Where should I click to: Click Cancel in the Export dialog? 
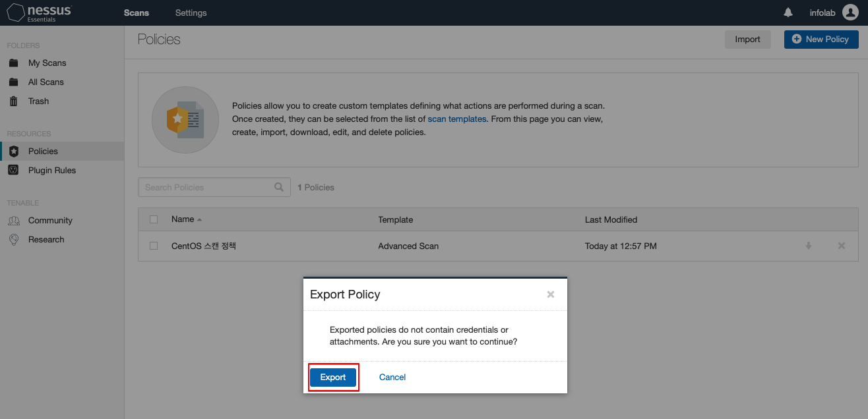pyautogui.click(x=392, y=377)
